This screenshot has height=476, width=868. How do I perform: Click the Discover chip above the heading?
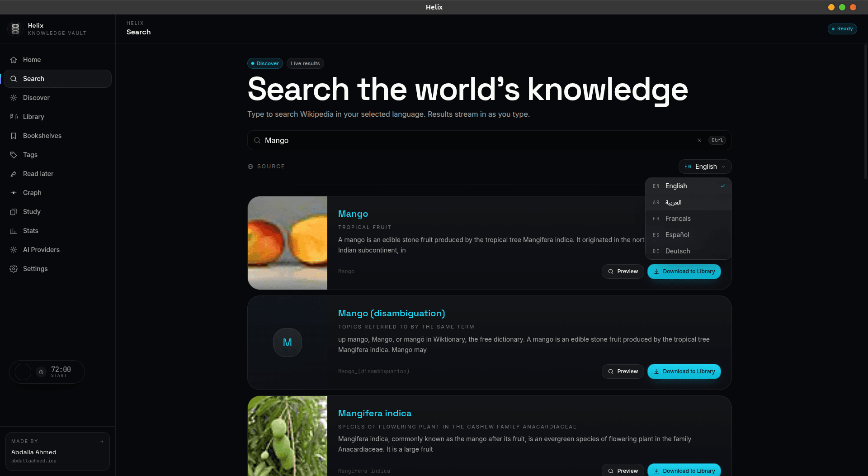265,63
